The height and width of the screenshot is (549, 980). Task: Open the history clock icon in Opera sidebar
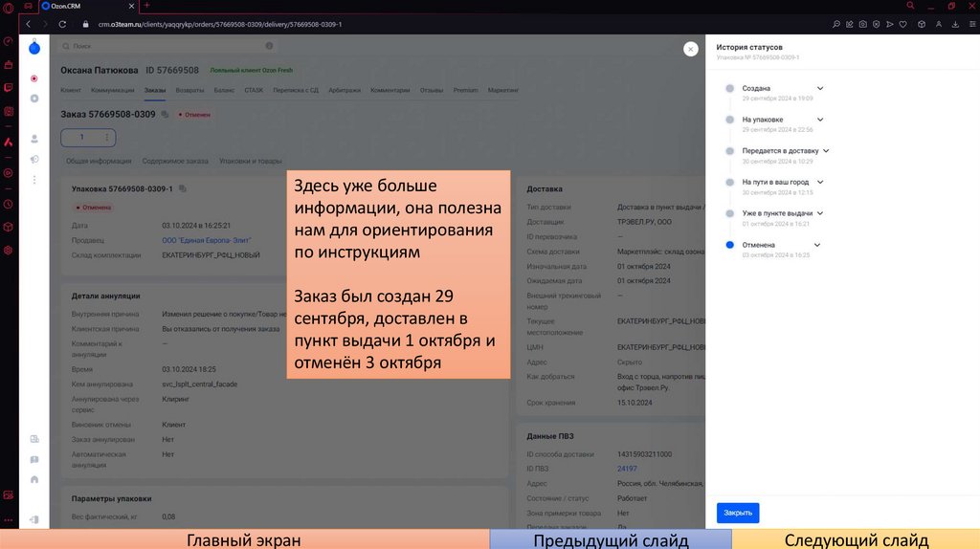(8, 205)
